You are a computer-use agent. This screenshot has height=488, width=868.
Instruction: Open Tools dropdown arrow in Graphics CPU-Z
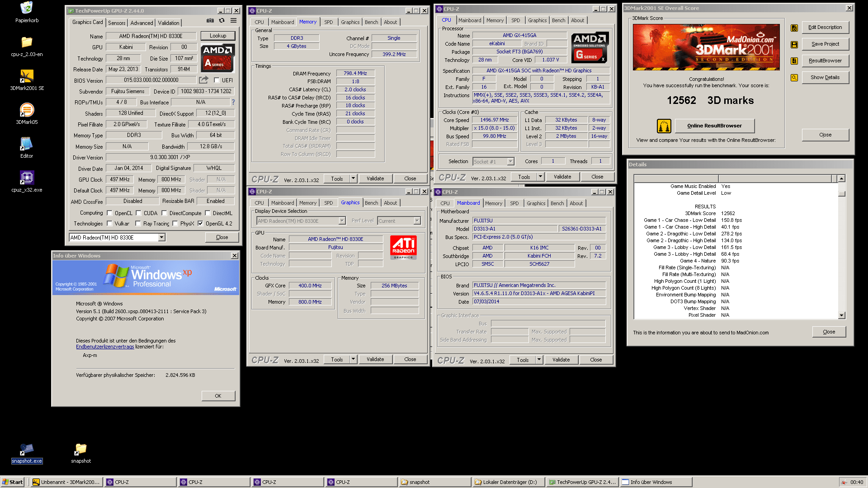point(353,359)
